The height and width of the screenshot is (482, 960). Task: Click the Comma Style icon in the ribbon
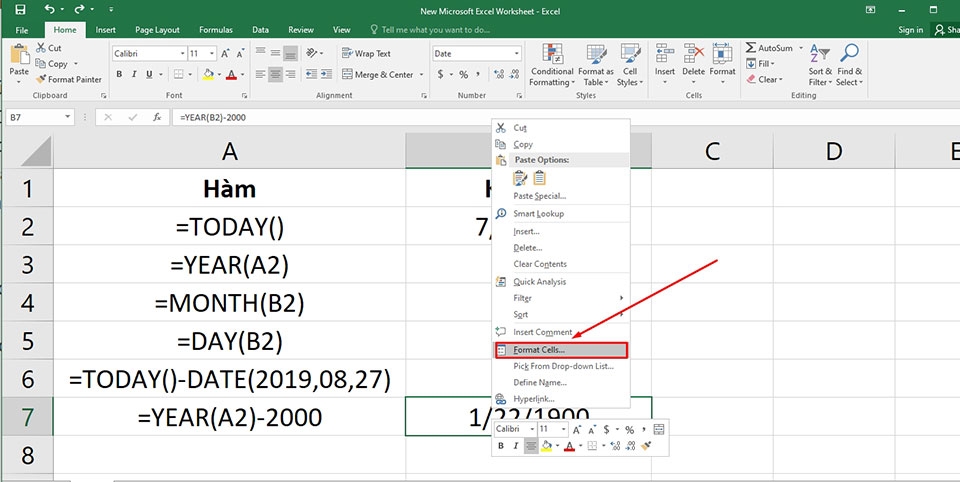(x=480, y=74)
